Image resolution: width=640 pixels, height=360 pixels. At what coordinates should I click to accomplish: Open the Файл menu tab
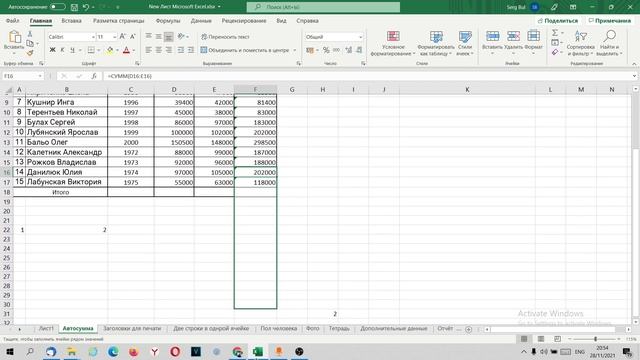click(x=12, y=20)
